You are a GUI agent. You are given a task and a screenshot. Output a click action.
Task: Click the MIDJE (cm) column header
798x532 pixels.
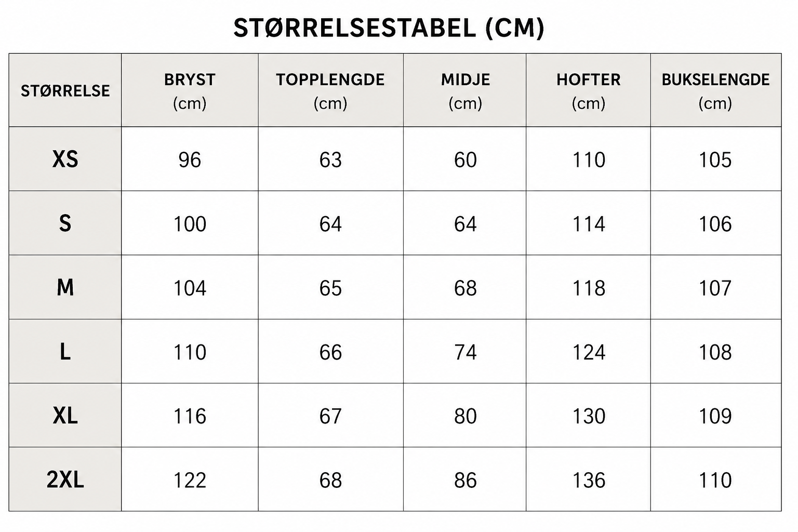click(x=465, y=91)
